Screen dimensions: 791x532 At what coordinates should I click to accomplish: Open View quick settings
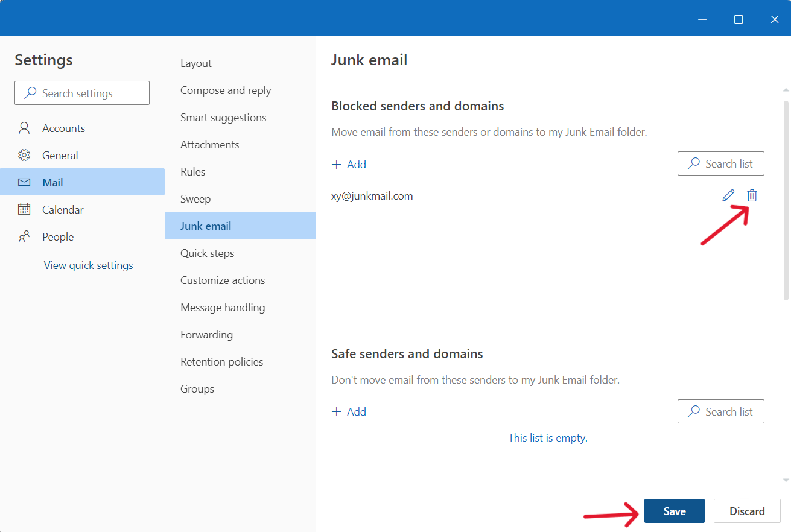click(88, 265)
